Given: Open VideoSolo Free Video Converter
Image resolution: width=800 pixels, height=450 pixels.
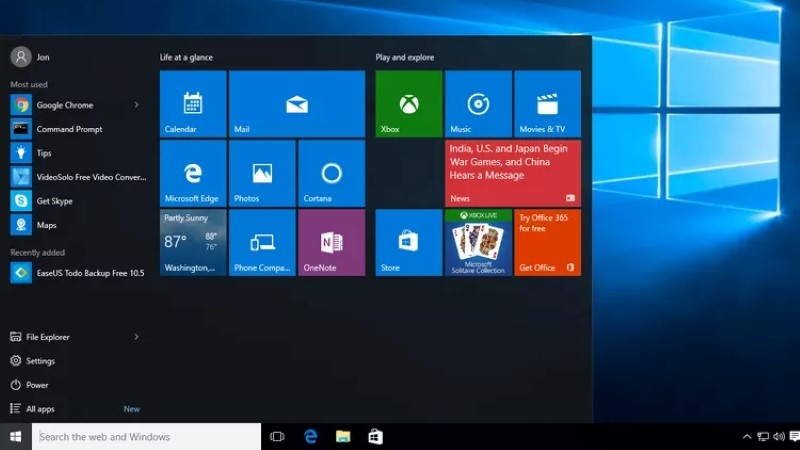Looking at the screenshot, I should coord(77,177).
